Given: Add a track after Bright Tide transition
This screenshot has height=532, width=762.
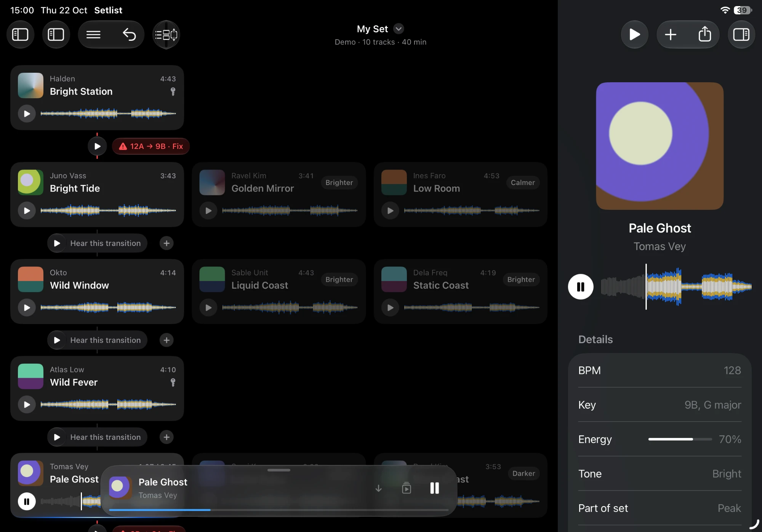Looking at the screenshot, I should (x=166, y=243).
